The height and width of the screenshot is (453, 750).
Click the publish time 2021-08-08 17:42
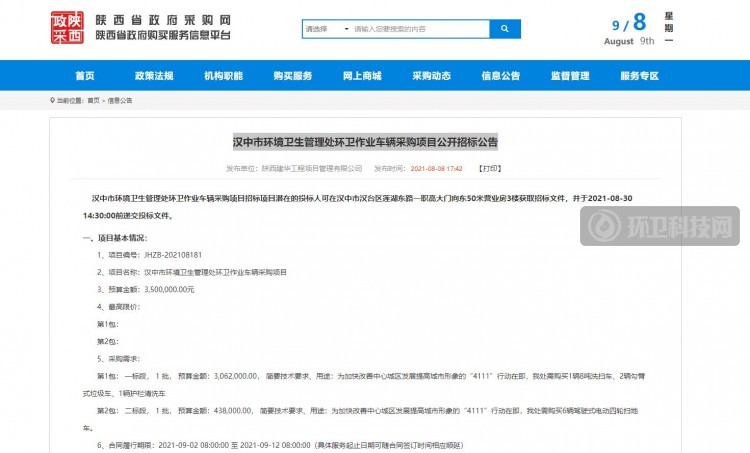pyautogui.click(x=436, y=168)
